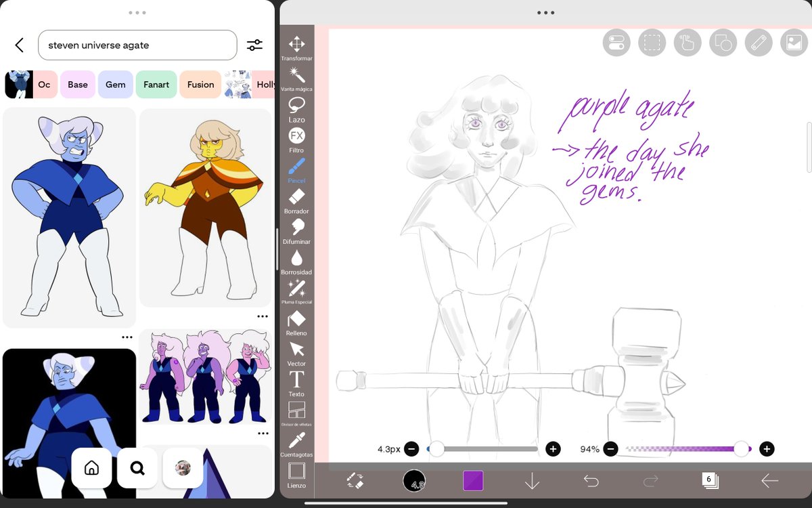Click the down arrow in bottom bar
Image resolution: width=812 pixels, height=508 pixels.
[532, 481]
